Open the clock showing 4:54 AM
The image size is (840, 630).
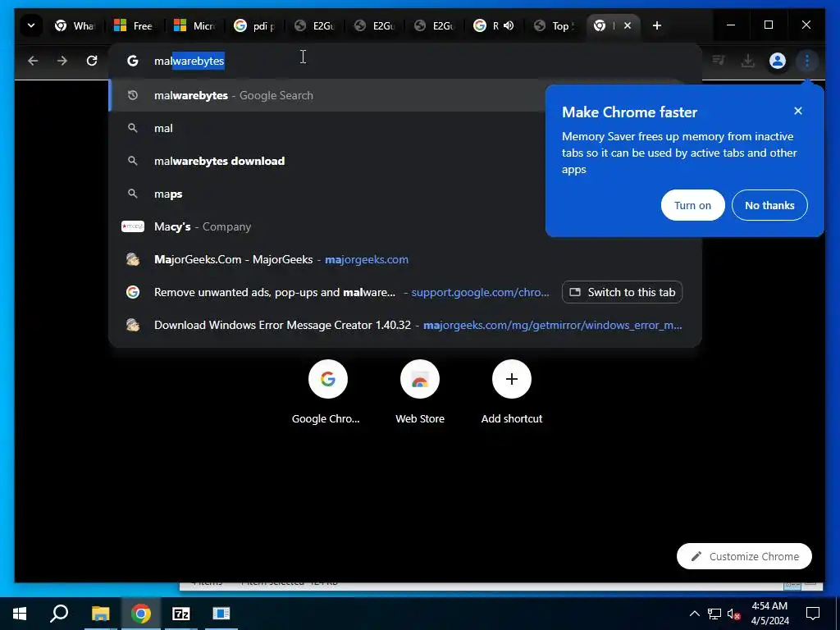[x=769, y=614]
